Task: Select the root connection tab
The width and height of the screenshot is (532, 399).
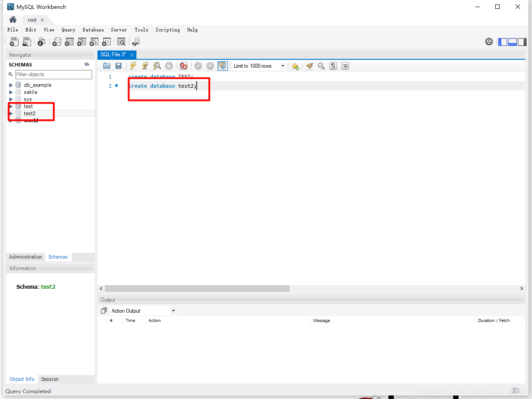Action: click(x=32, y=20)
